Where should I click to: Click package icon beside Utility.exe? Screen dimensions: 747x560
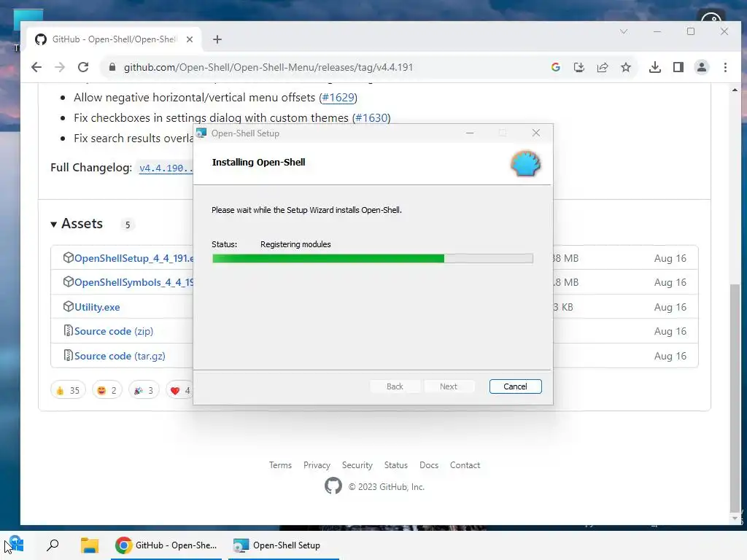point(68,306)
